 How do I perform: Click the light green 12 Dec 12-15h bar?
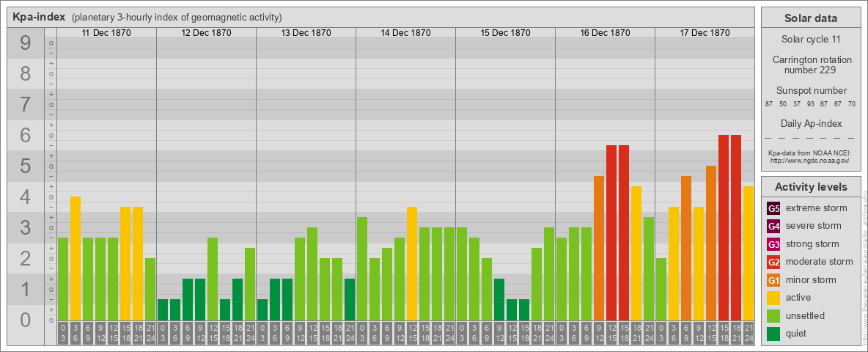pos(213,279)
